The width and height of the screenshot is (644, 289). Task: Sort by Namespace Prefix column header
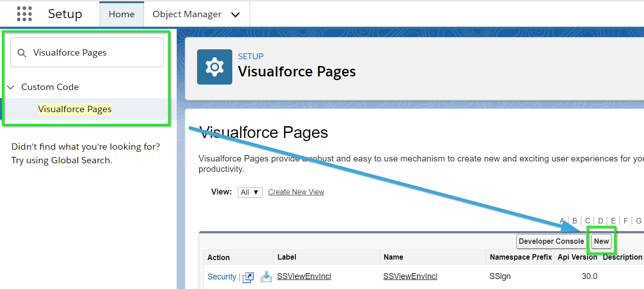coord(521,257)
